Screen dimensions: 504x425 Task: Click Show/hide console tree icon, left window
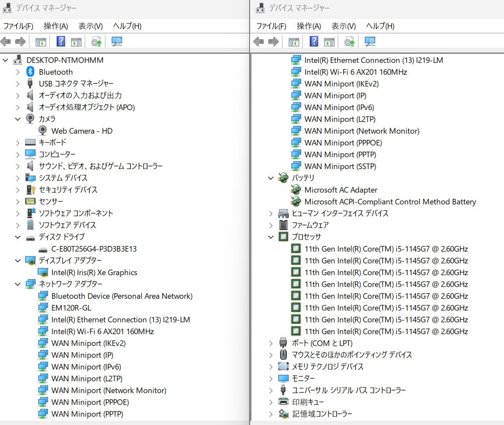pos(41,42)
